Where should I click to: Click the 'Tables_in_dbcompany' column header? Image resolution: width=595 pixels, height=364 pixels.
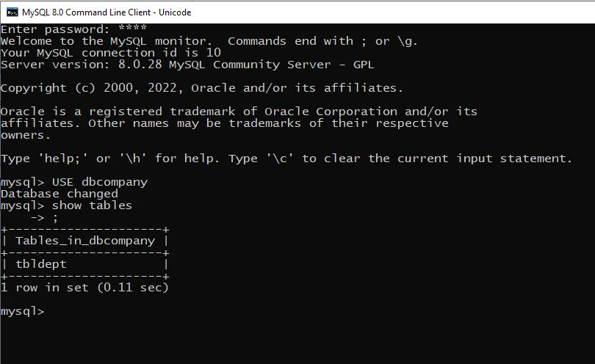click(x=85, y=241)
